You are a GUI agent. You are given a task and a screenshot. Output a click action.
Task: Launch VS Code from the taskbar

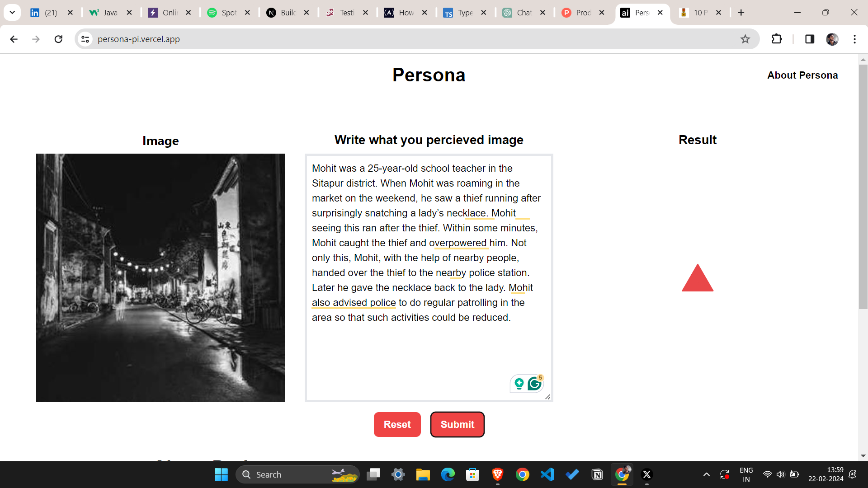(547, 474)
